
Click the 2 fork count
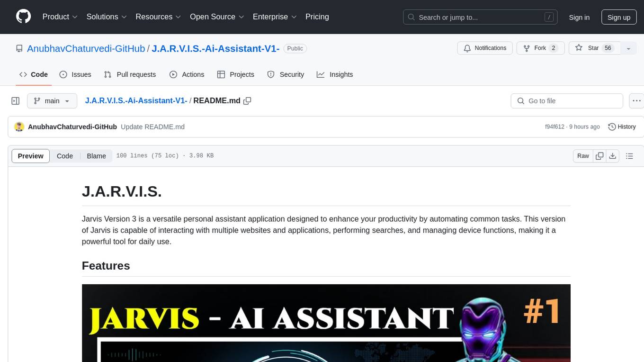[554, 48]
